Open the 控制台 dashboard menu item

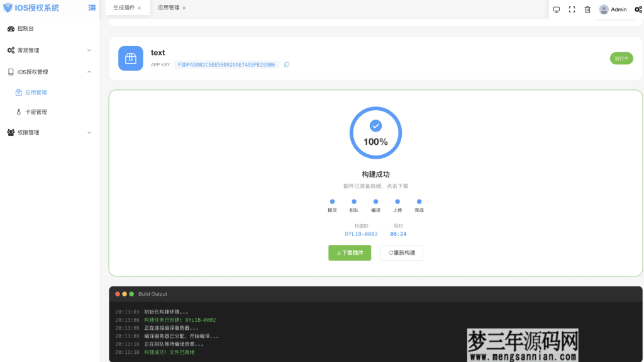click(x=49, y=28)
